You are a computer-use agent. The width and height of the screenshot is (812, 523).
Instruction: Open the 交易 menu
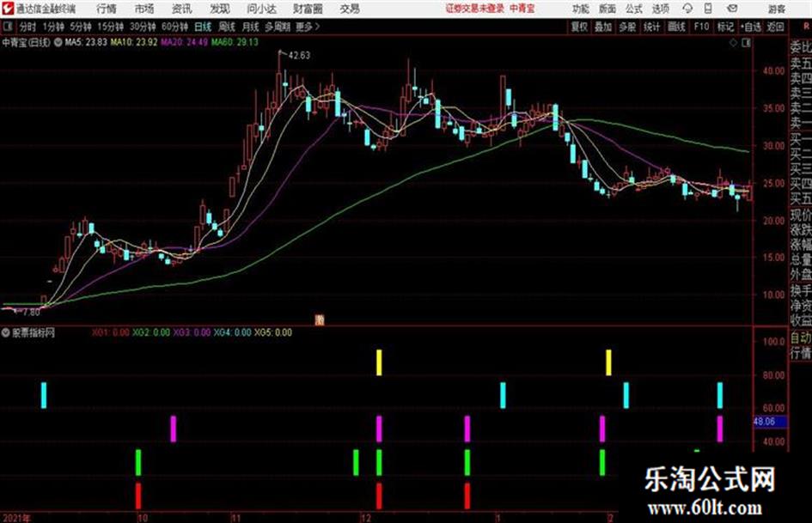(350, 9)
